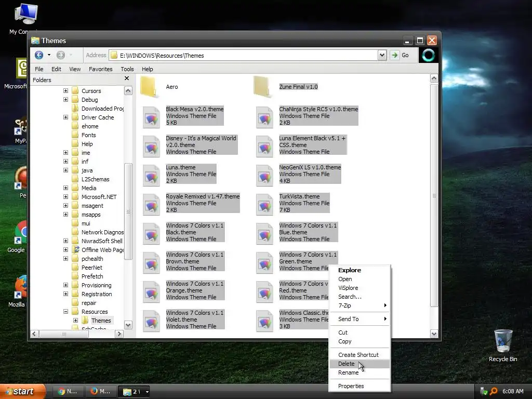Viewport: 532px width, 399px height.
Task: Select Windows 7 Colors Black.theme icon
Action: [151, 234]
